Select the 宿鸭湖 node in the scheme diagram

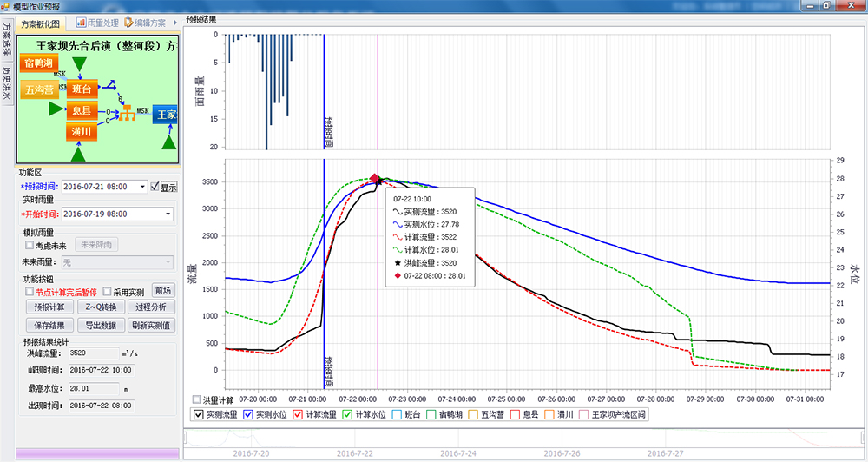point(40,64)
